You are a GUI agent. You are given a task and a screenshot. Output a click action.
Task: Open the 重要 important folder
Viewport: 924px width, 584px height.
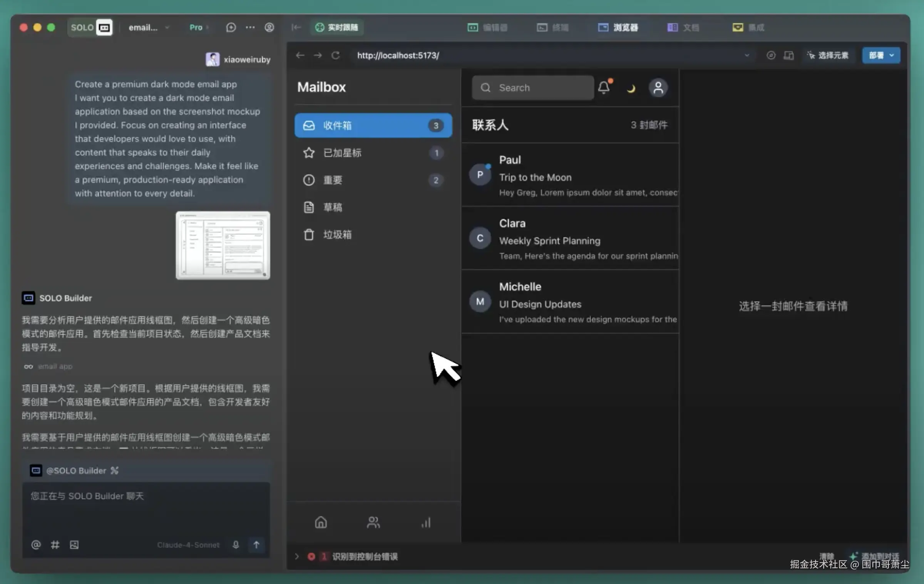[373, 180]
